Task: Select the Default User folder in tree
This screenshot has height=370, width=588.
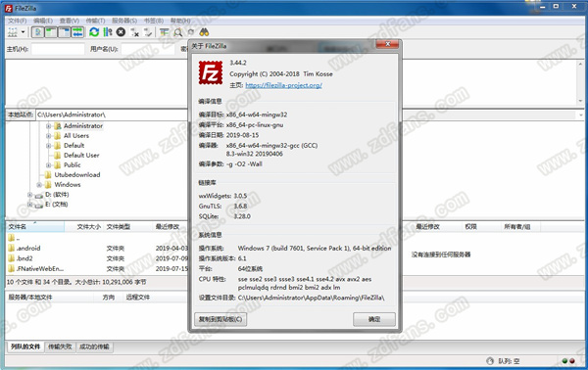Action: 81,155
